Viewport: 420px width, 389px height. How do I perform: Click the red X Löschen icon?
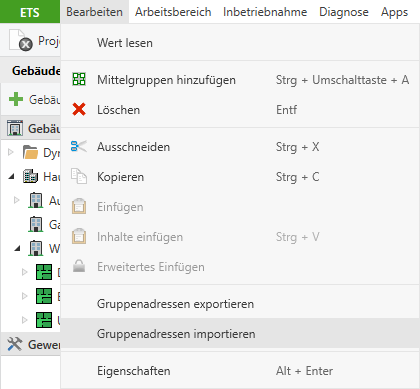(x=79, y=109)
